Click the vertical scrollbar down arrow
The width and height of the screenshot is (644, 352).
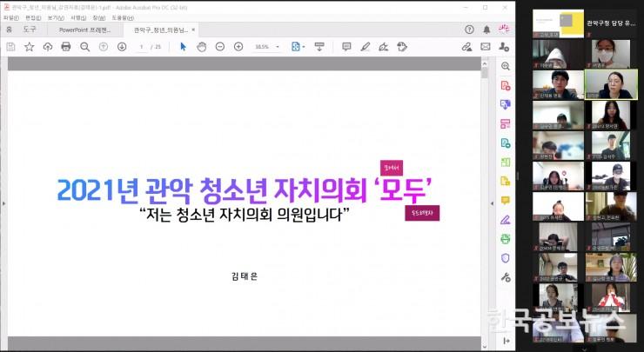coord(485,347)
